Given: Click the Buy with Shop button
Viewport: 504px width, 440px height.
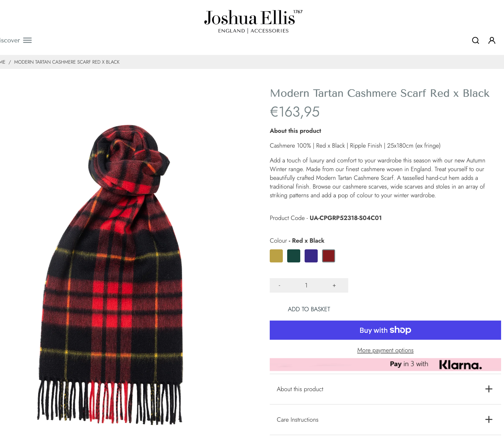Looking at the screenshot, I should [x=385, y=330].
